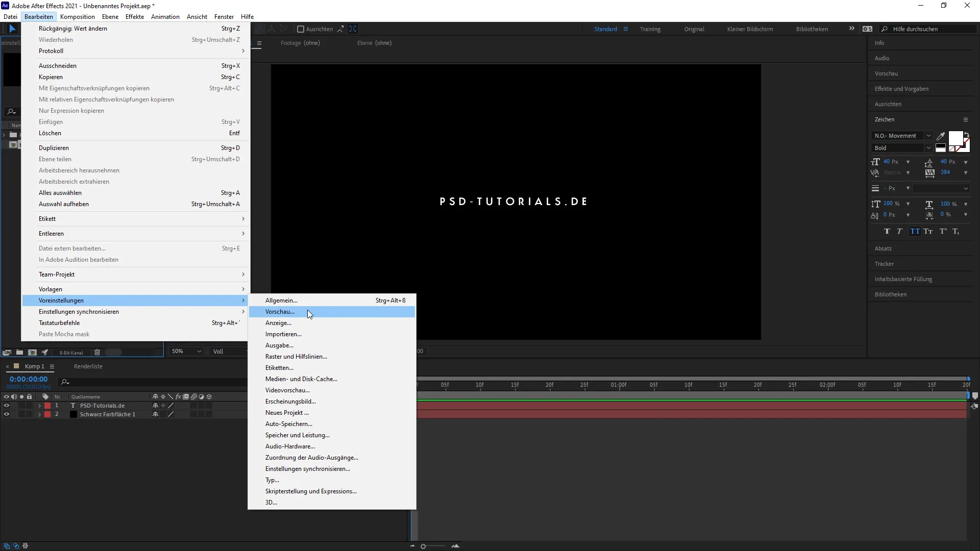Switch to Training workspace
This screenshot has height=551, width=980.
(650, 29)
